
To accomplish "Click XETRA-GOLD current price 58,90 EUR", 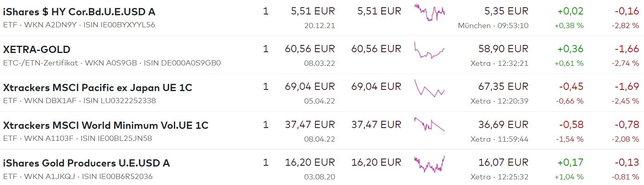I will click(x=503, y=49).
